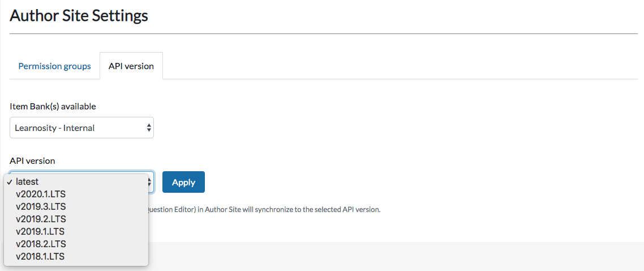The width and height of the screenshot is (644, 271).
Task: Open the Item Bank(s) available dropdown
Action: pos(81,128)
